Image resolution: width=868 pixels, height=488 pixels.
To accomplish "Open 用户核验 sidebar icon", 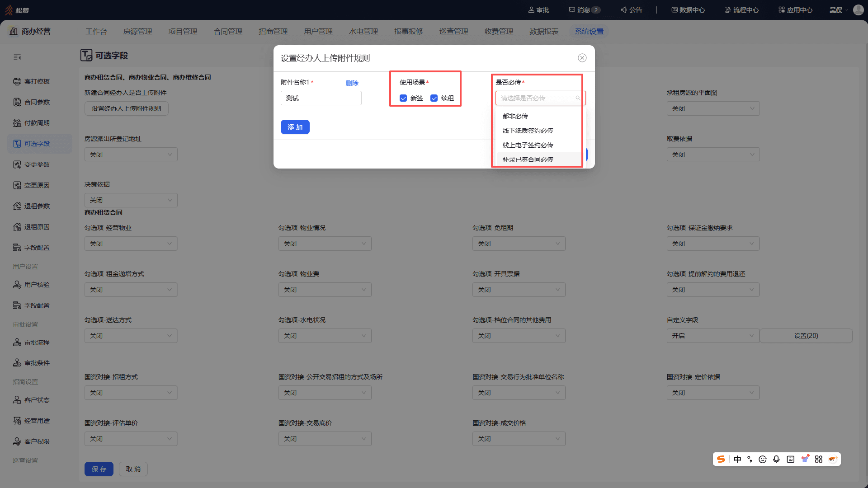I will (17, 285).
